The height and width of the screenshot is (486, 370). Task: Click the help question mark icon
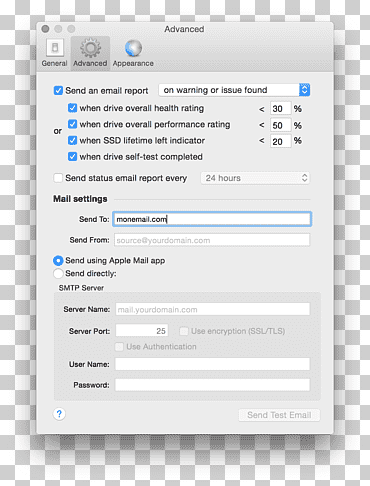59,414
